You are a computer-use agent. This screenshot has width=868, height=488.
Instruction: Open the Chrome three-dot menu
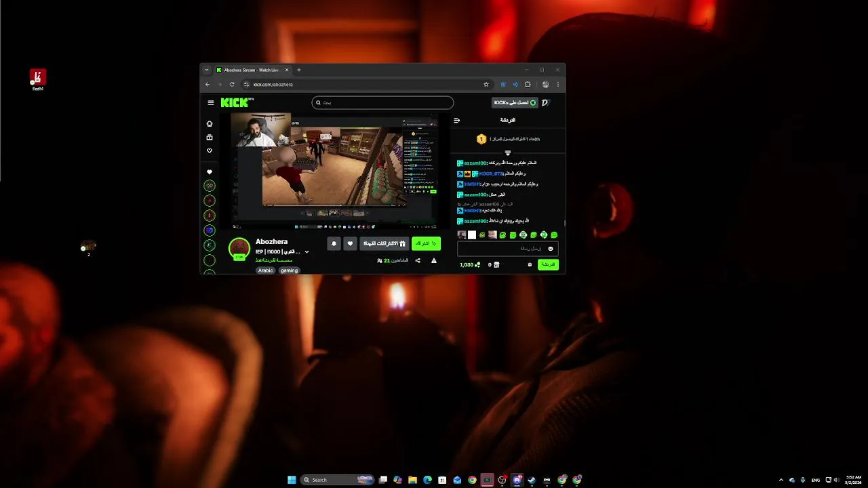[558, 85]
